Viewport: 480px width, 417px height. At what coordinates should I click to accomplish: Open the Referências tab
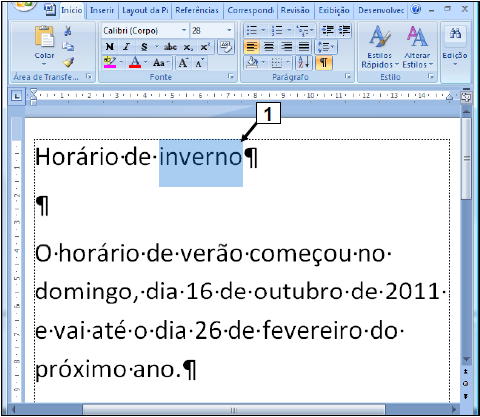pos(197,10)
